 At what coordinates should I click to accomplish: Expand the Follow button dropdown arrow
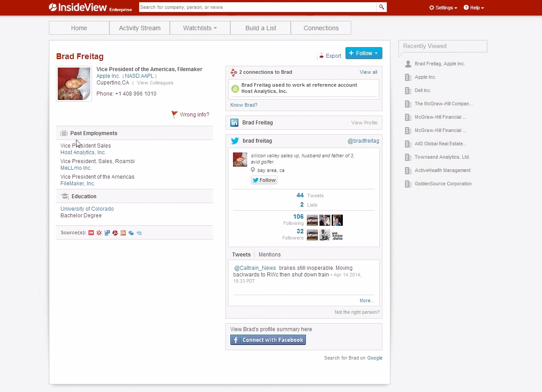375,53
